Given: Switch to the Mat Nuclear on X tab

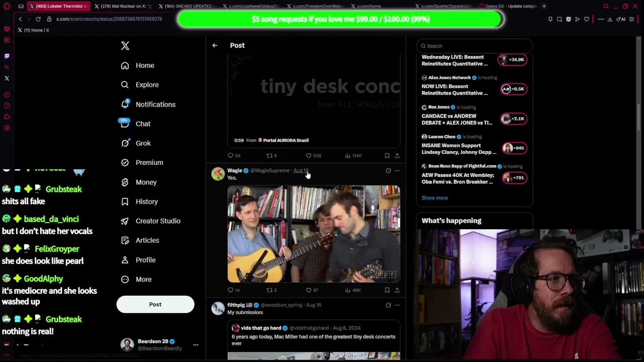Looking at the screenshot, I should coord(123,6).
